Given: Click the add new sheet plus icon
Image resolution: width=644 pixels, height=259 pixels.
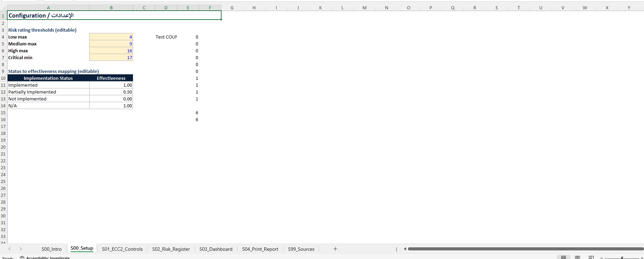Looking at the screenshot, I should (335, 249).
